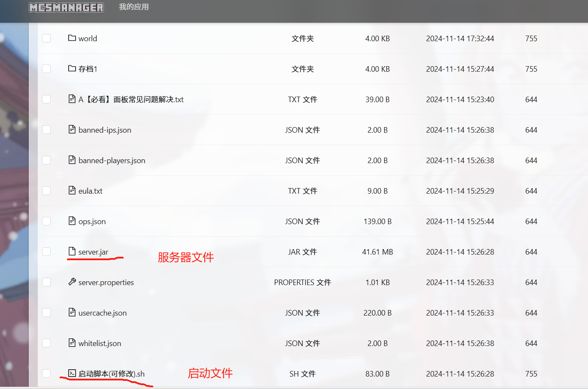Click the banned-ips.json file icon
The height and width of the screenshot is (389, 588).
(x=72, y=130)
